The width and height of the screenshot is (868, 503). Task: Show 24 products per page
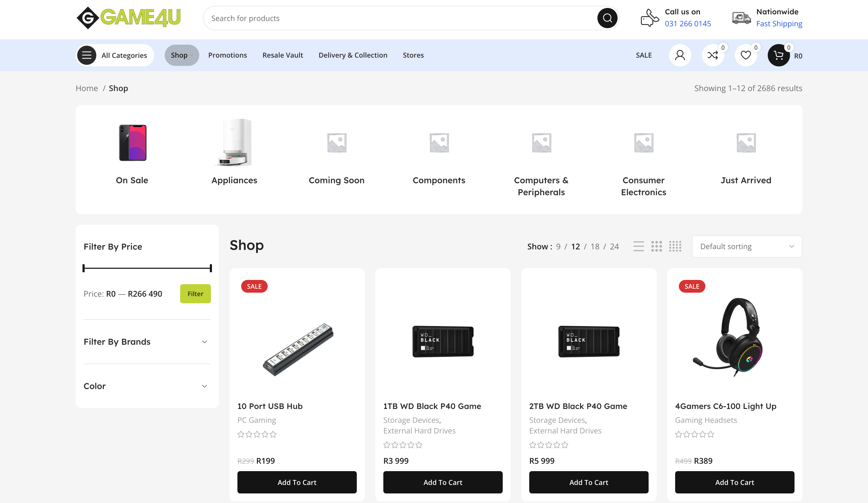pos(614,246)
